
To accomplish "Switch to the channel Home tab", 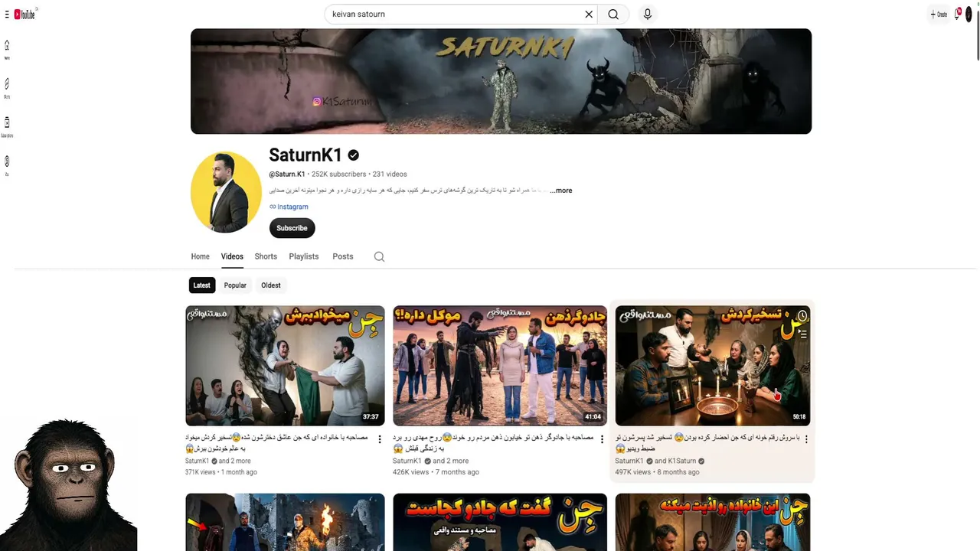I will pyautogui.click(x=200, y=256).
